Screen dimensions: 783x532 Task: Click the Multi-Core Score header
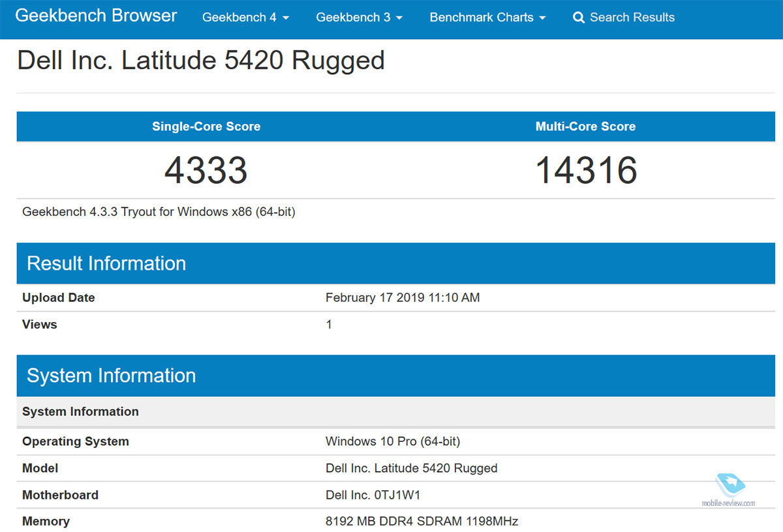585,126
